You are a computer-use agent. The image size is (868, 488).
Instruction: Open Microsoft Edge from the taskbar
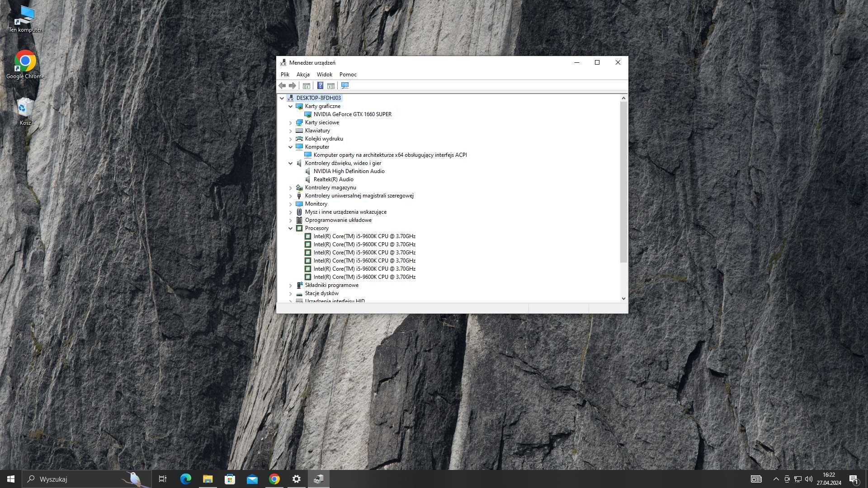pos(186,479)
